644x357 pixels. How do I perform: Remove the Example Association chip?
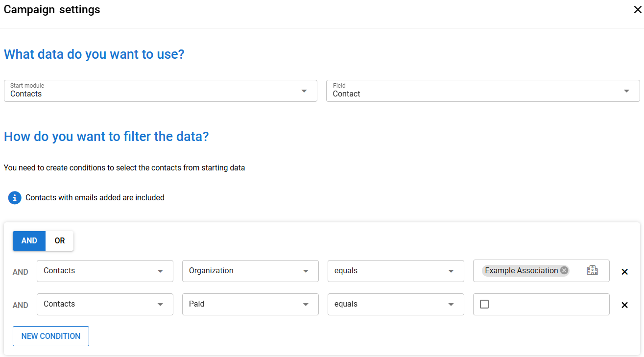(x=564, y=271)
